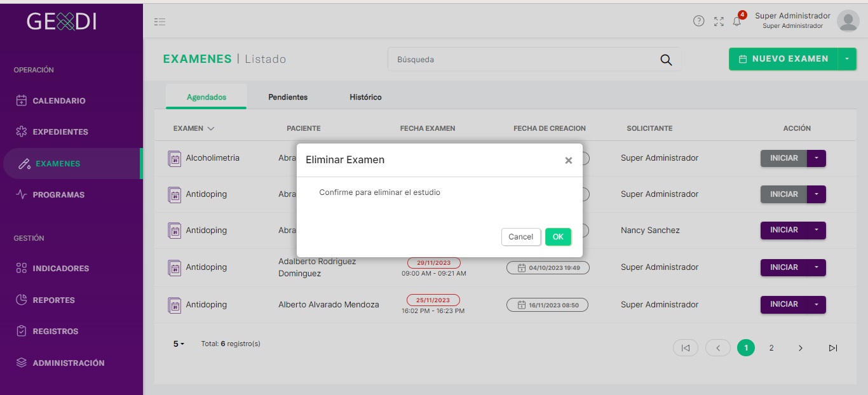Click the Fecha de Creacion column header

pyautogui.click(x=550, y=128)
